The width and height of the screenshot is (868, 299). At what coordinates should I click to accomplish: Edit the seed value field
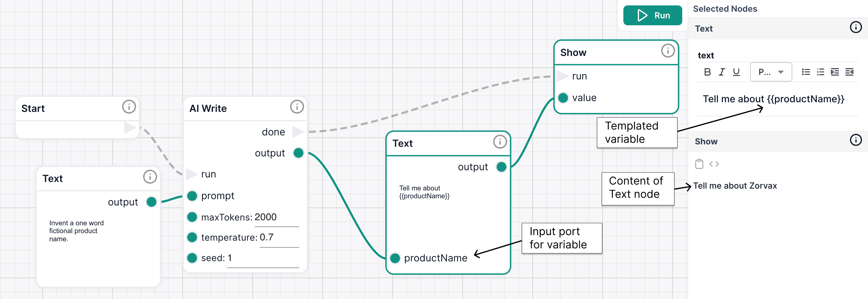click(x=263, y=259)
